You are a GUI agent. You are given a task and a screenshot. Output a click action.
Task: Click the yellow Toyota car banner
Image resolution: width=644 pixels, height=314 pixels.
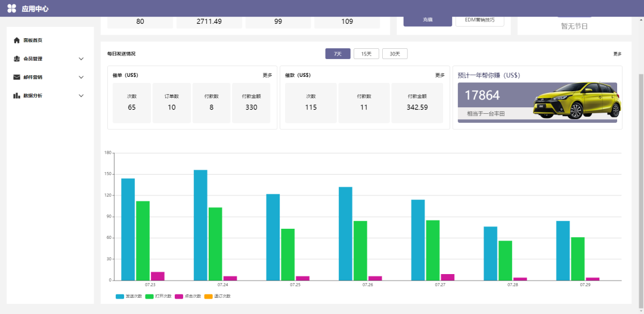[575, 101]
